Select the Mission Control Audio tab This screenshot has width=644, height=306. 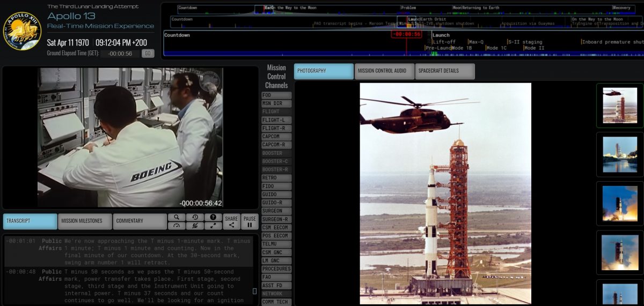(x=384, y=71)
